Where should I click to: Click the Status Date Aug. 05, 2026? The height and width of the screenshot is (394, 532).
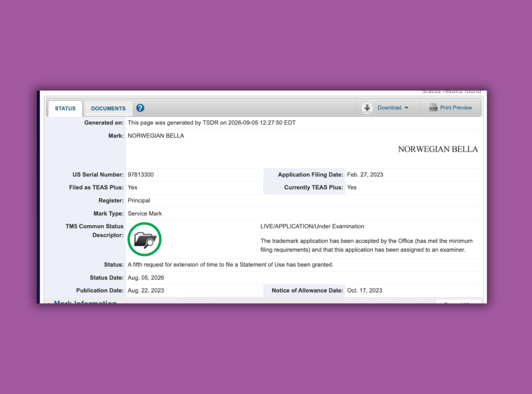coord(146,278)
